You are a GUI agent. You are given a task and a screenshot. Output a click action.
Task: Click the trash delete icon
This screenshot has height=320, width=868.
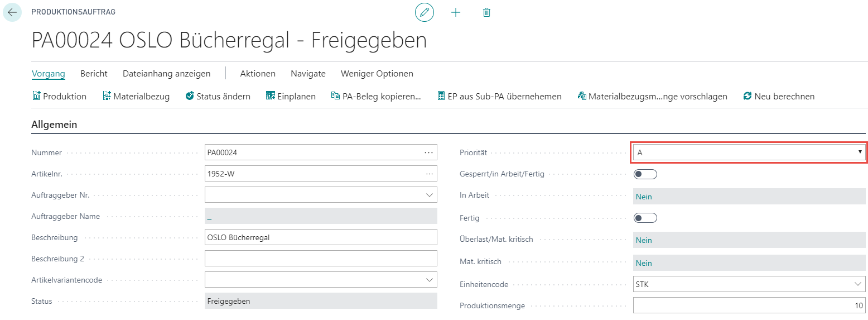point(486,12)
